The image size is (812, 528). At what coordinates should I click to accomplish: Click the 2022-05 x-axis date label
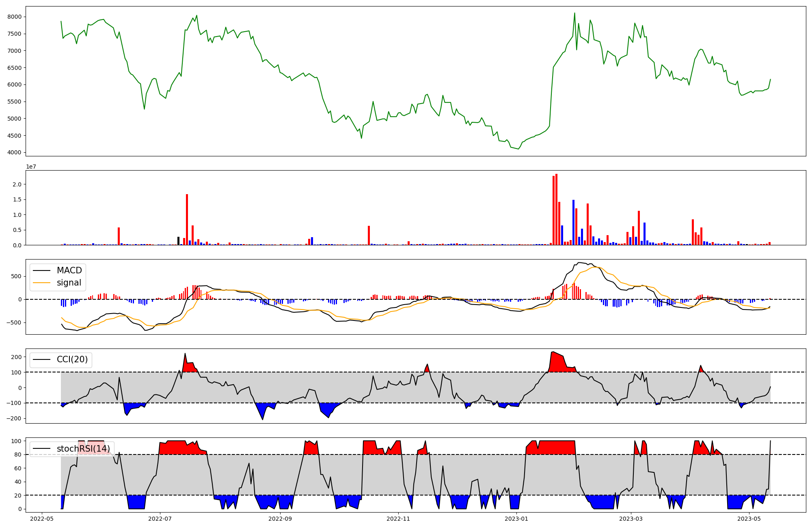point(42,519)
